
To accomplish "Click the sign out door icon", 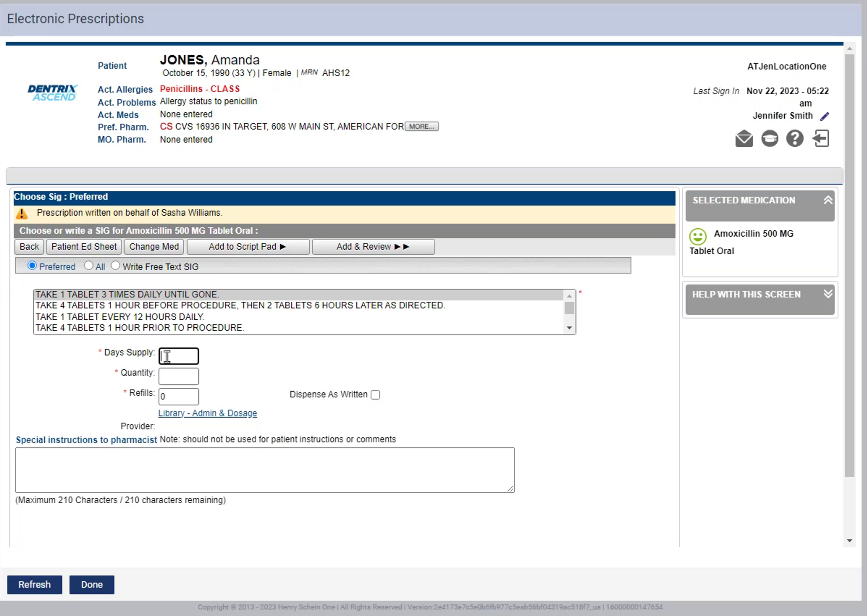I will (x=821, y=138).
